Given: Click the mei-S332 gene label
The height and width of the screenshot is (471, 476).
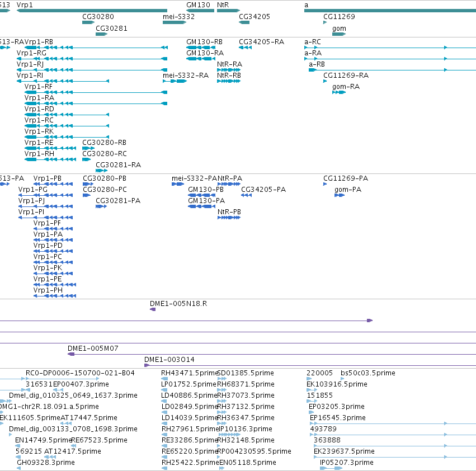Looking at the screenshot, I should [x=178, y=16].
